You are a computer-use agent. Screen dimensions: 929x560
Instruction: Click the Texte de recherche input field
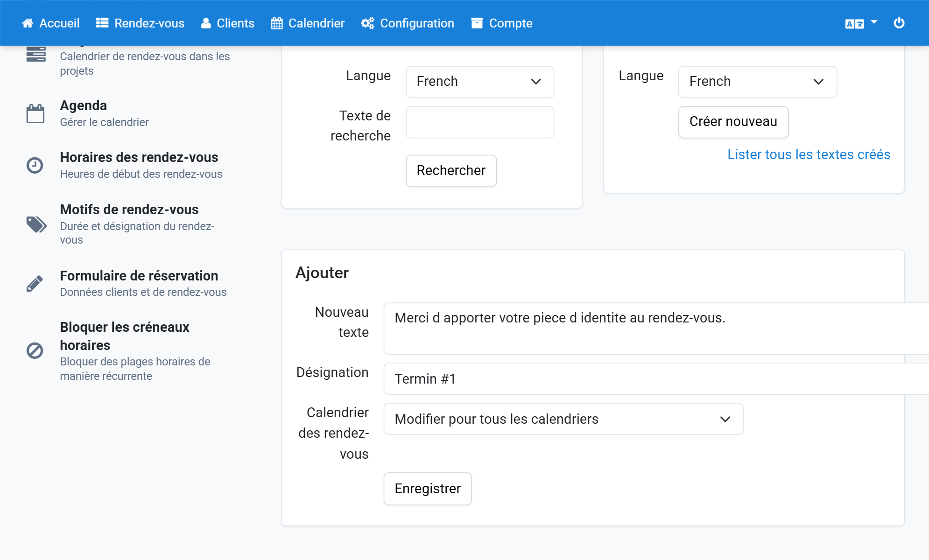click(480, 122)
